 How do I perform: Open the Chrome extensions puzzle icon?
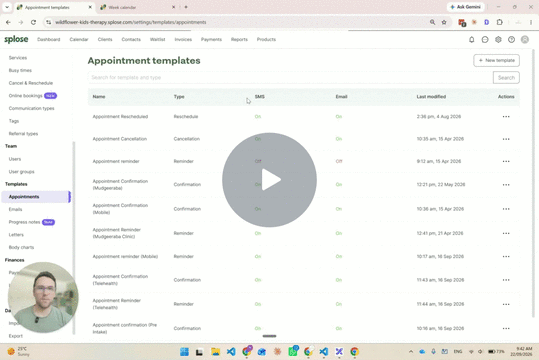point(499,22)
